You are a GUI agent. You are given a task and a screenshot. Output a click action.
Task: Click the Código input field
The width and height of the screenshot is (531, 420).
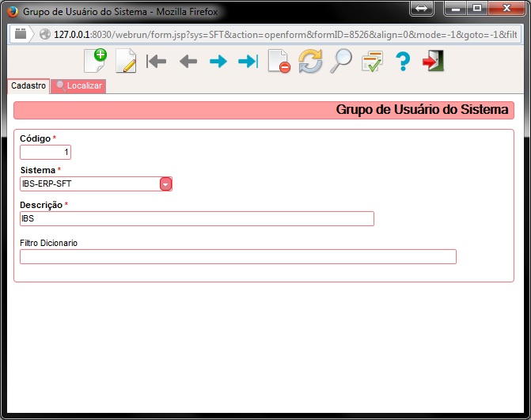click(x=45, y=153)
